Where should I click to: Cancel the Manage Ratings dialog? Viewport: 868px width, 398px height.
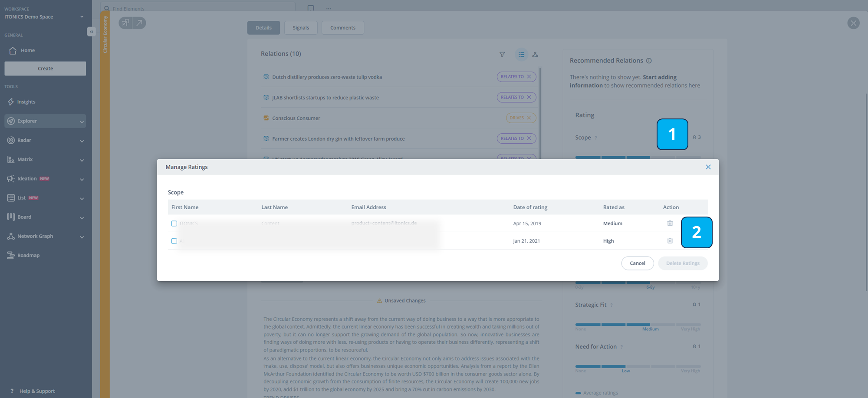pyautogui.click(x=637, y=263)
